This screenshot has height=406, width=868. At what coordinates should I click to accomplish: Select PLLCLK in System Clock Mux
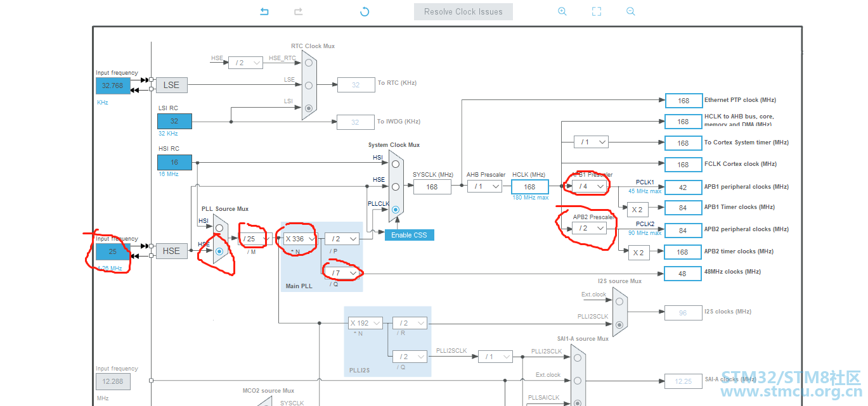coord(396,209)
